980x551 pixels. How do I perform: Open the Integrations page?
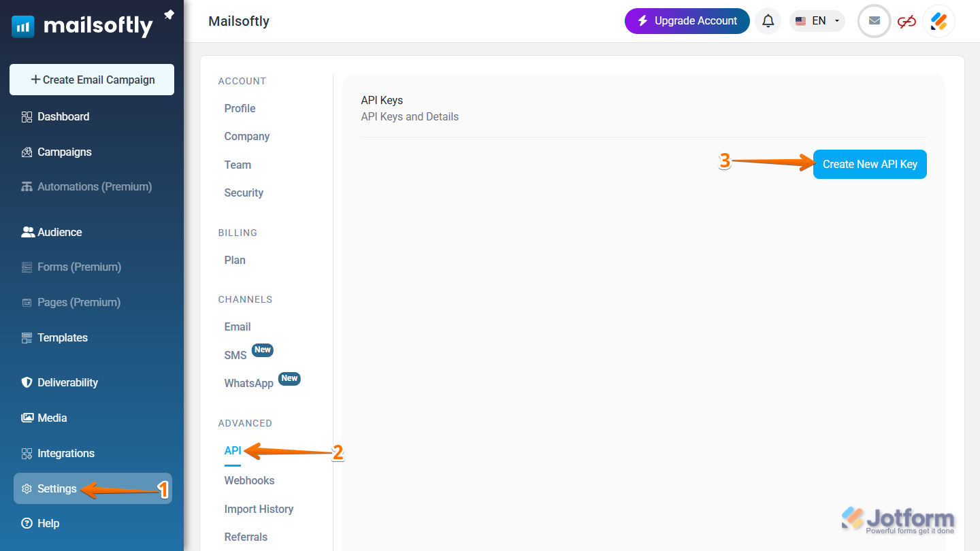(x=65, y=453)
